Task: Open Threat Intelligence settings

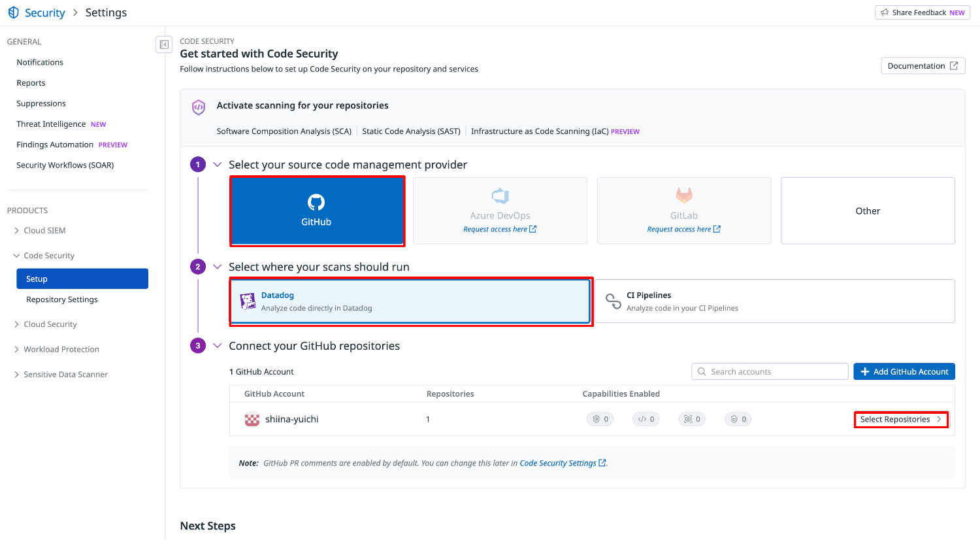Action: tap(51, 124)
